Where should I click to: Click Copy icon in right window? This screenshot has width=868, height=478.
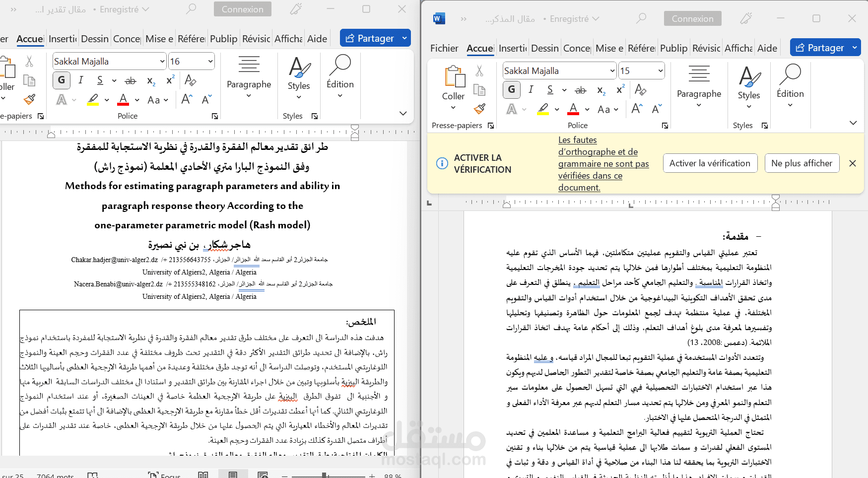coord(479,90)
